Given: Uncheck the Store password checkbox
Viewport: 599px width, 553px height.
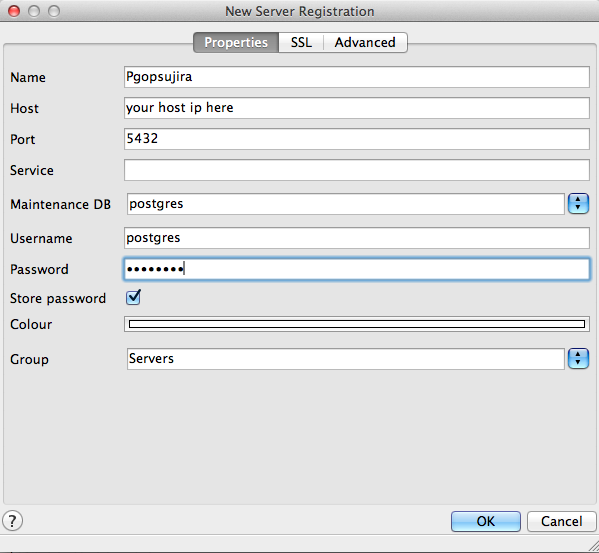Looking at the screenshot, I should (133, 297).
